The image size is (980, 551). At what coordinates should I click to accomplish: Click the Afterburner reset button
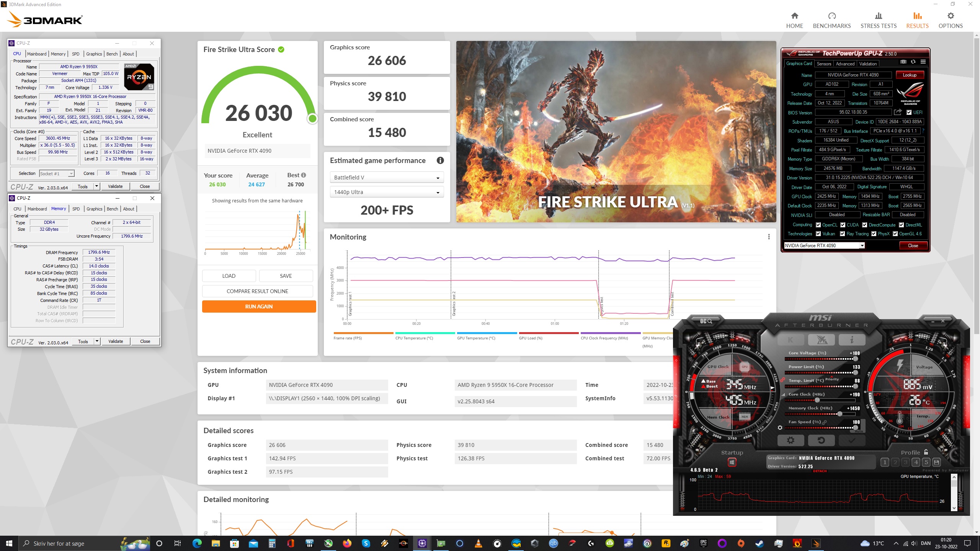(x=821, y=440)
